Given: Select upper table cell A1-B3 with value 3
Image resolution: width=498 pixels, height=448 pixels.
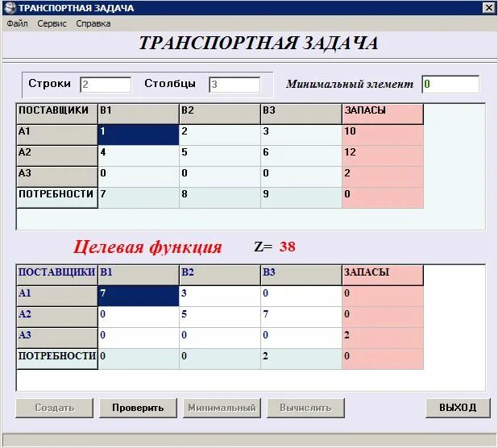Looking at the screenshot, I should point(301,135).
